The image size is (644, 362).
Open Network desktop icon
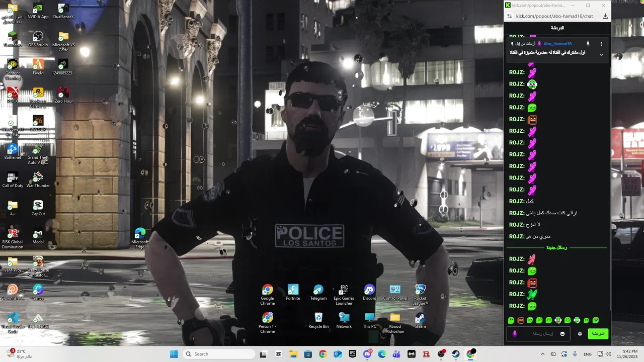point(344,321)
